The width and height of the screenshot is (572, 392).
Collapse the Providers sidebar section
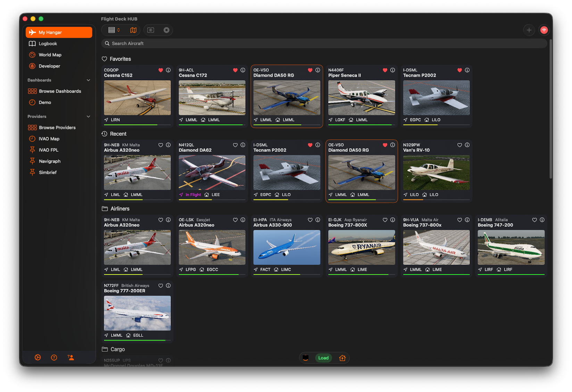(88, 117)
